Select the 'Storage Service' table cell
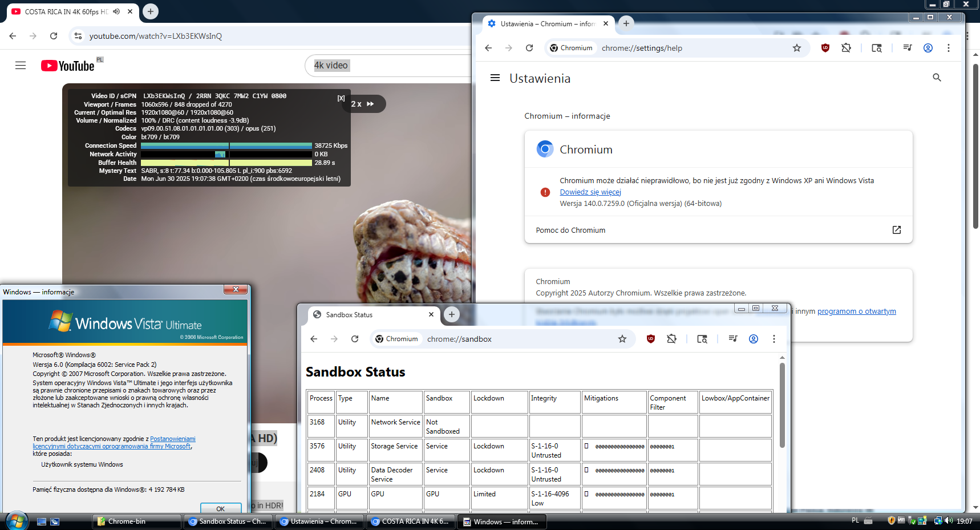The width and height of the screenshot is (980, 530). [x=395, y=450]
